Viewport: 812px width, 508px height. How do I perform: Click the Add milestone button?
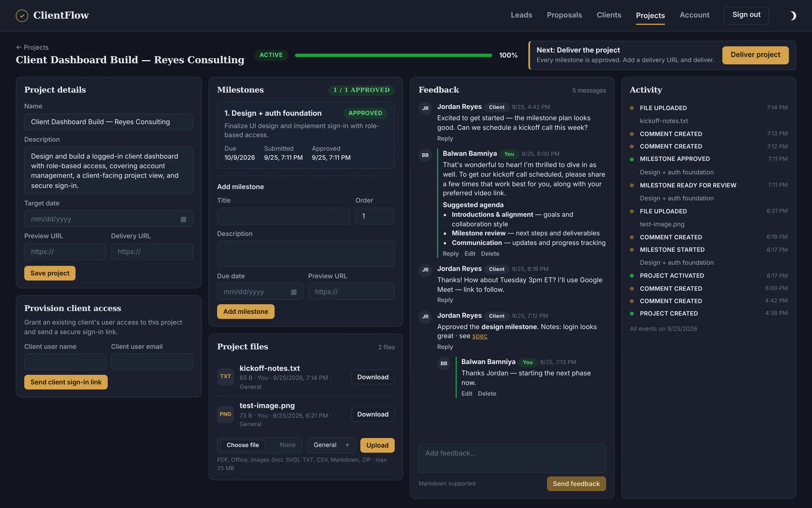pyautogui.click(x=246, y=312)
